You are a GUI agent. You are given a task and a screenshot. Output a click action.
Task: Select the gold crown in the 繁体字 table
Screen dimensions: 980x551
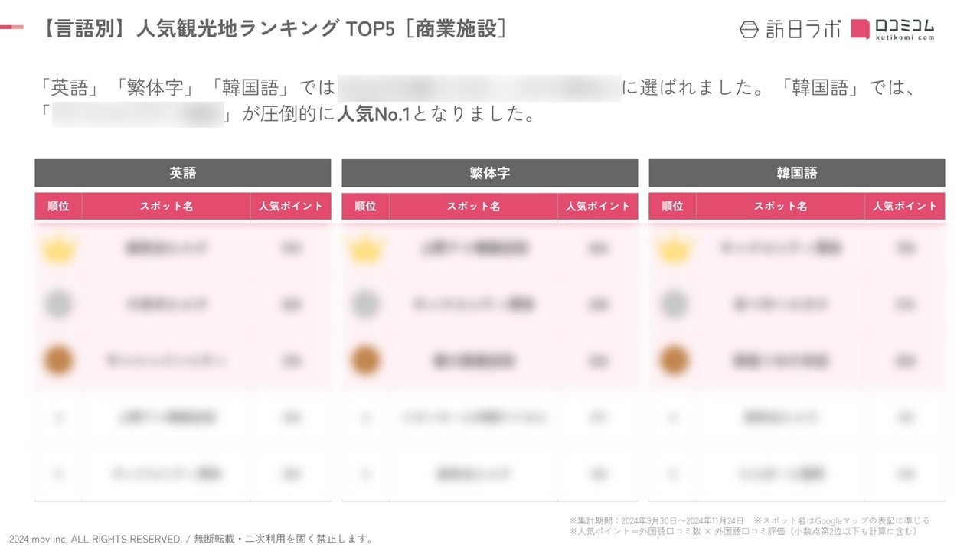click(366, 249)
